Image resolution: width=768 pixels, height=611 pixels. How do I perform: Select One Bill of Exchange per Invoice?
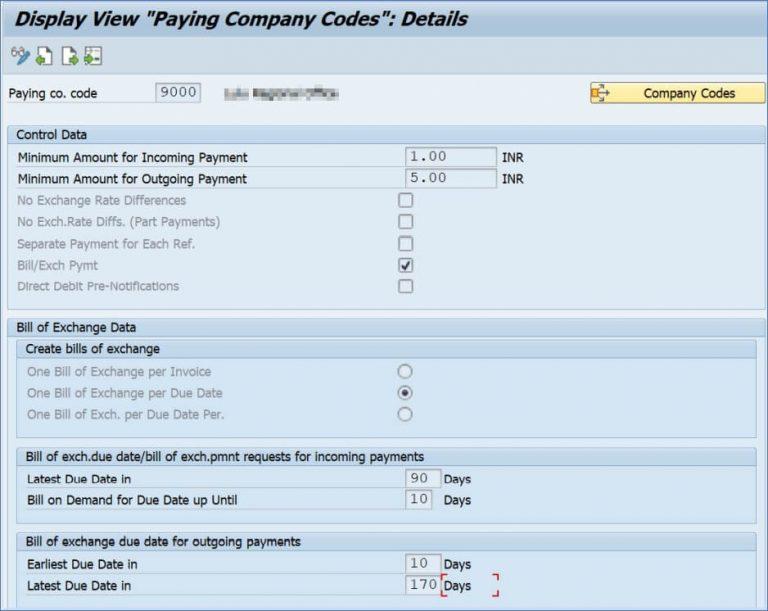pos(405,371)
